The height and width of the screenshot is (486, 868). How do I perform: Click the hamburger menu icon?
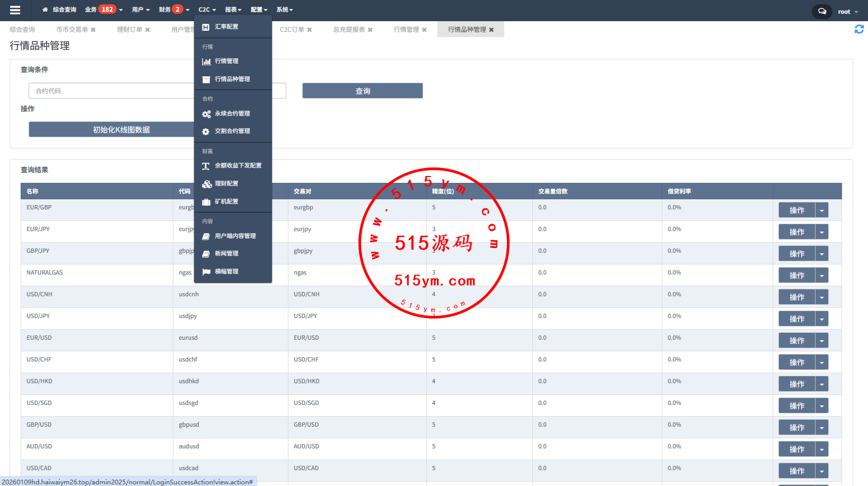point(15,10)
